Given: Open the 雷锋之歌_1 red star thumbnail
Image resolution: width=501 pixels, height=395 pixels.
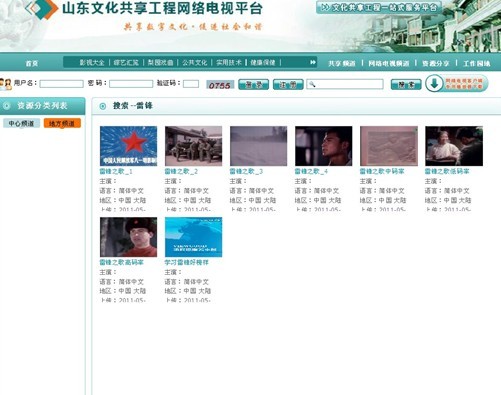Looking at the screenshot, I should point(128,146).
